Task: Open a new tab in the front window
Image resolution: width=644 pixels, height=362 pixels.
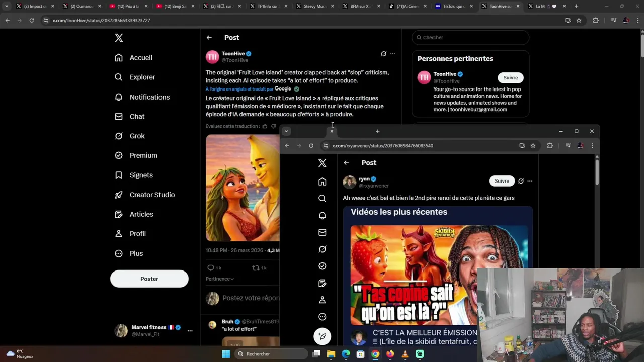Action: point(377,131)
